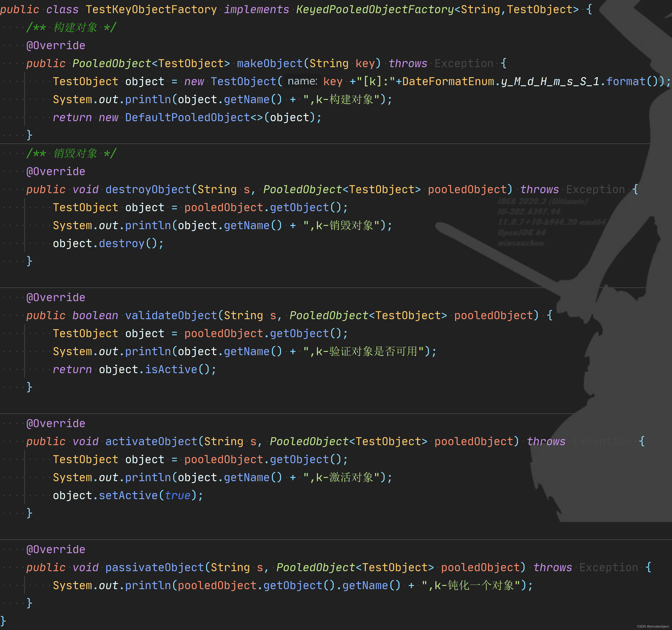This screenshot has height=630, width=672.
Task: Click the 'name:' parameter hint
Action: pos(302,81)
